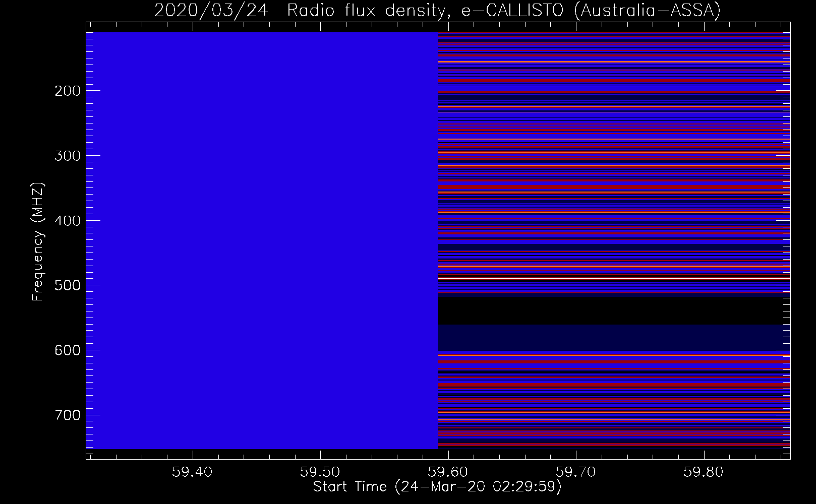The width and height of the screenshot is (816, 504).
Task: Click the 700 frequency tick label
Action: click(67, 415)
